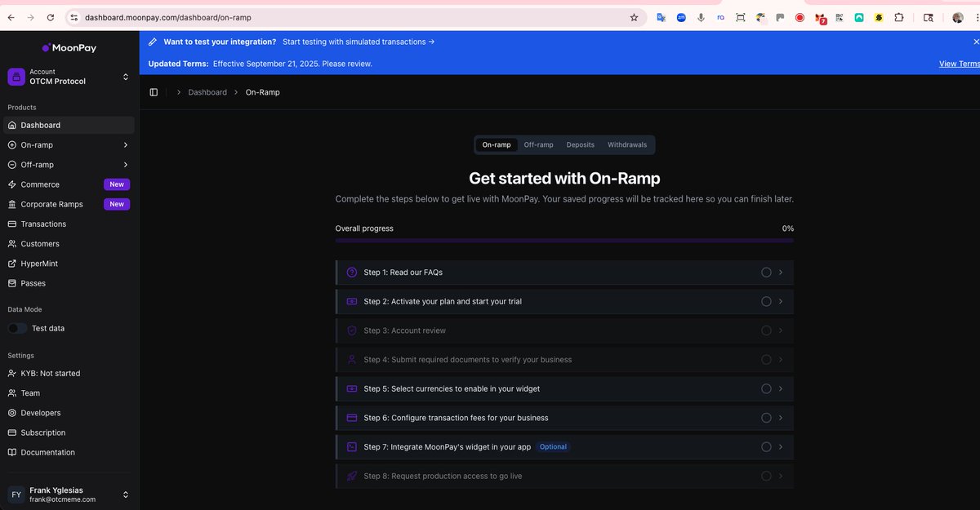
Task: Expand Step 7 Integrate widget chevron
Action: click(x=781, y=447)
